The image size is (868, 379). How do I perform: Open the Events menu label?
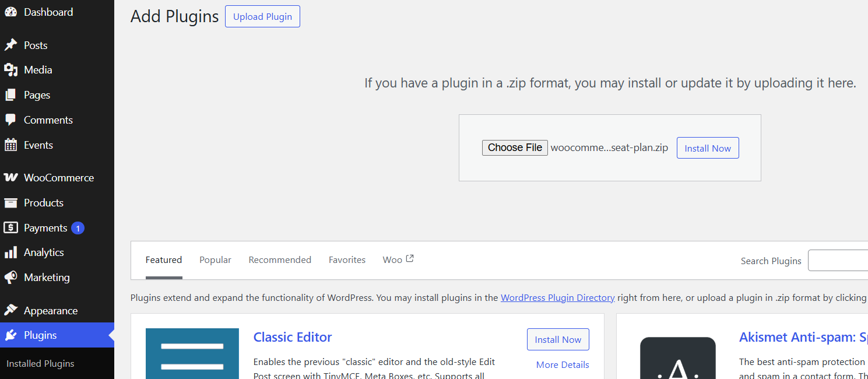pyautogui.click(x=38, y=145)
